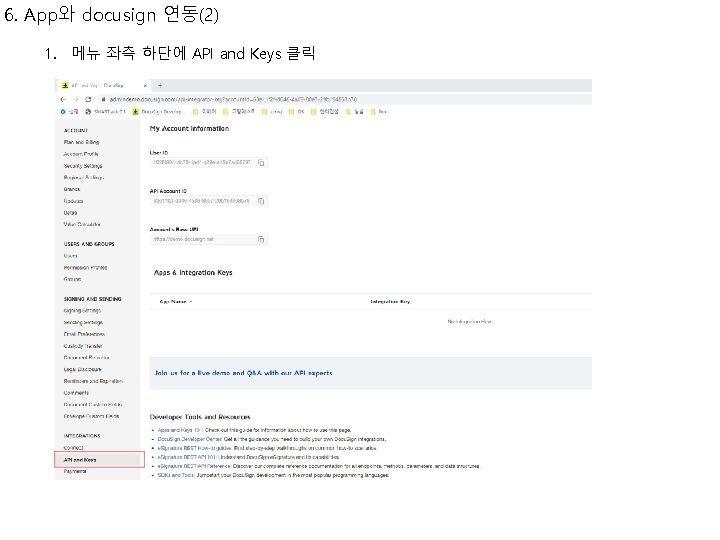The image size is (720, 540).
Task: Open the SMART bookmark with globe icon
Action: click(106, 112)
